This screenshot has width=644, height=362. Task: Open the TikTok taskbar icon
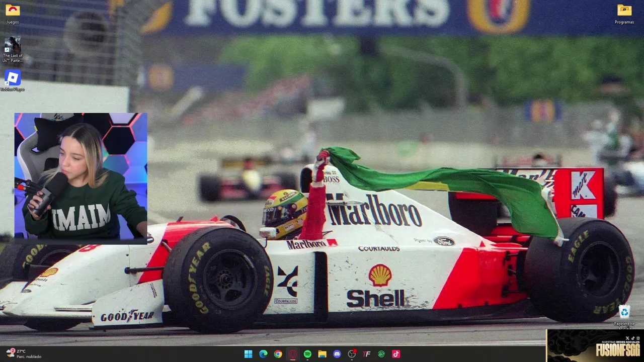pos(396,354)
